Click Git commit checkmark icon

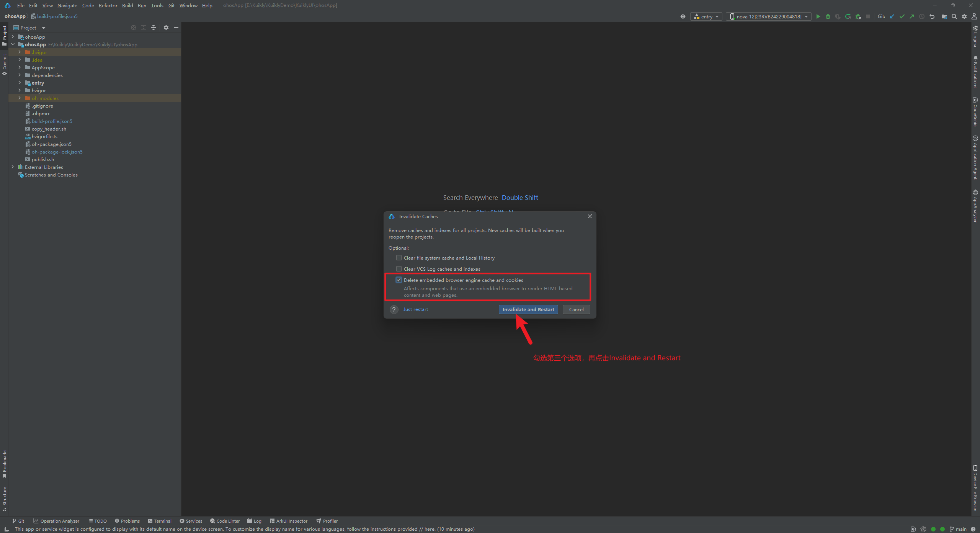902,16
